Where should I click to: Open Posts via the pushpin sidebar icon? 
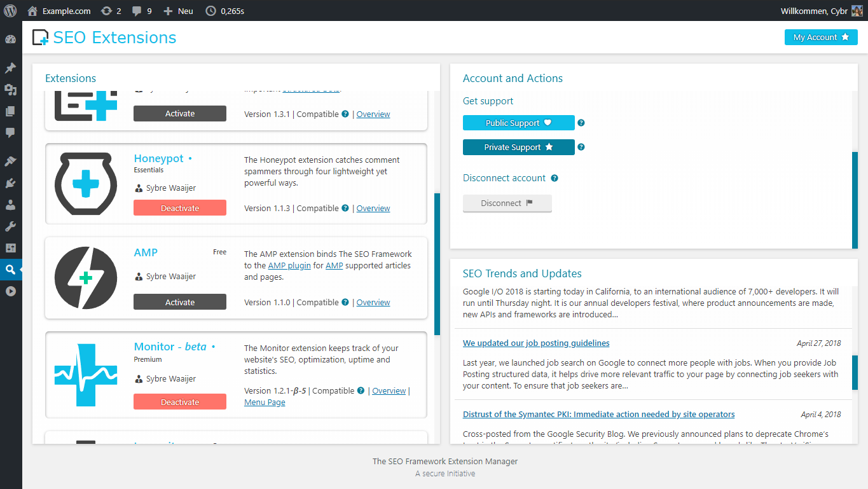10,68
